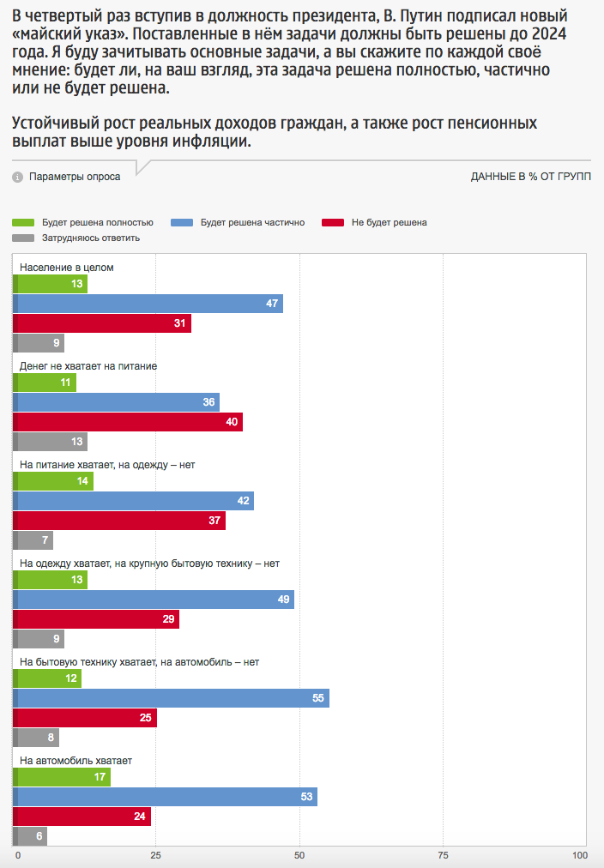The image size is (604, 868).
Task: Click the red 29 bar under На одежду хватает
Action: coord(97,619)
